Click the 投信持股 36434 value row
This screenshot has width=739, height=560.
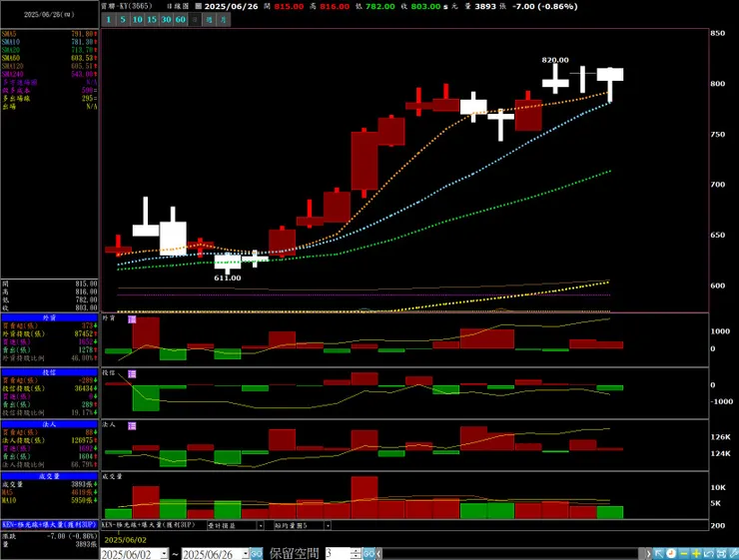[x=50, y=388]
